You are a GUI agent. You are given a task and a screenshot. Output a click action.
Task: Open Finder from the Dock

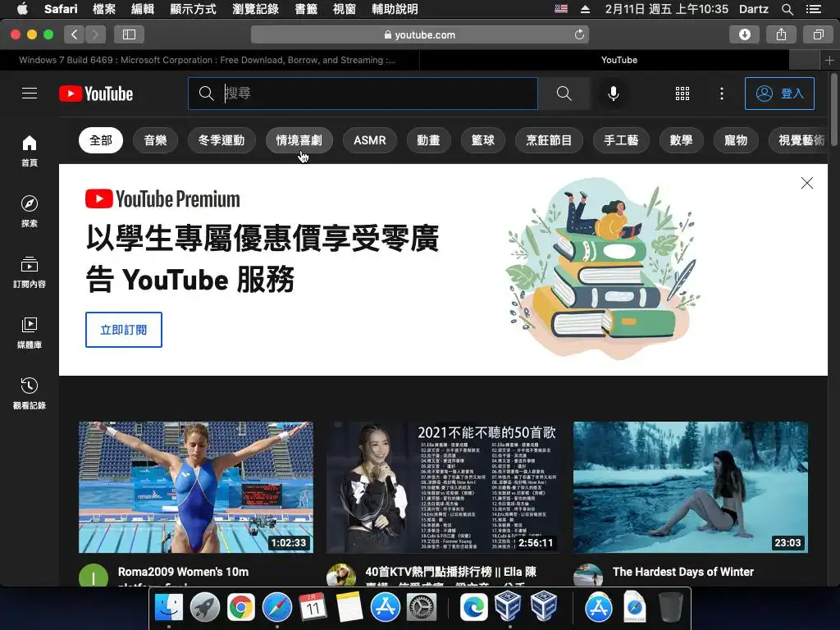pyautogui.click(x=169, y=608)
